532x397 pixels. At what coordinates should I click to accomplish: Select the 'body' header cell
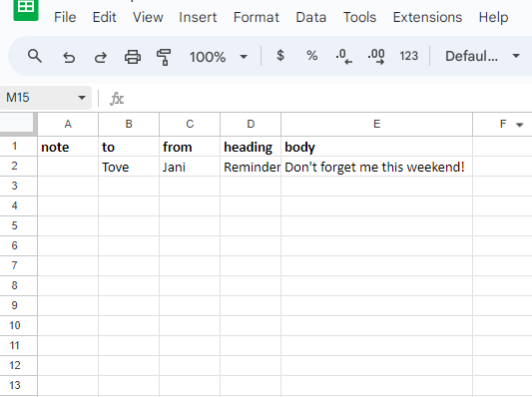pos(376,147)
